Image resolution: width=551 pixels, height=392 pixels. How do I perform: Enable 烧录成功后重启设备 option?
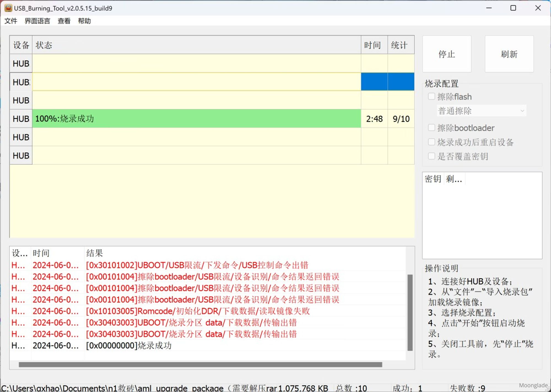(x=431, y=142)
